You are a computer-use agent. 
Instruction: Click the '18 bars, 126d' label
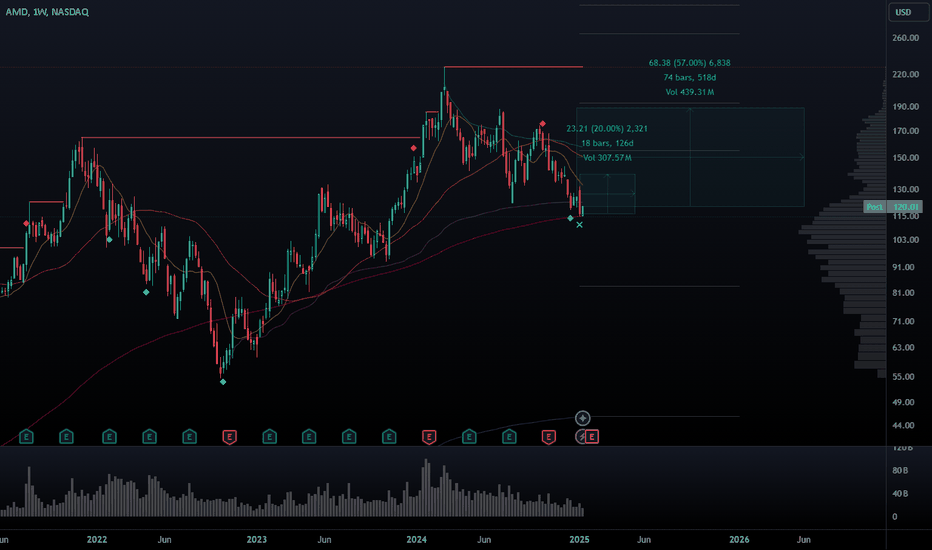click(607, 143)
